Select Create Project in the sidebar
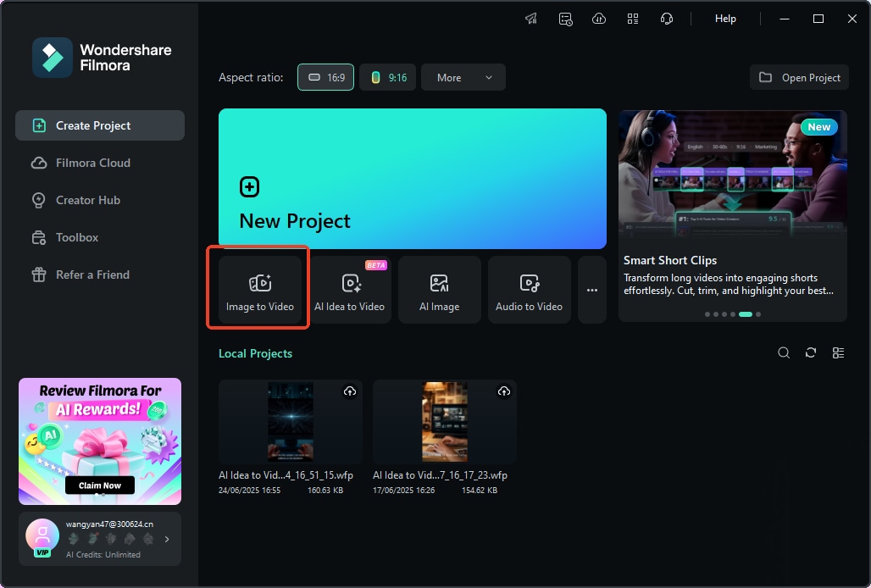This screenshot has width=871, height=588. pyautogui.click(x=100, y=125)
